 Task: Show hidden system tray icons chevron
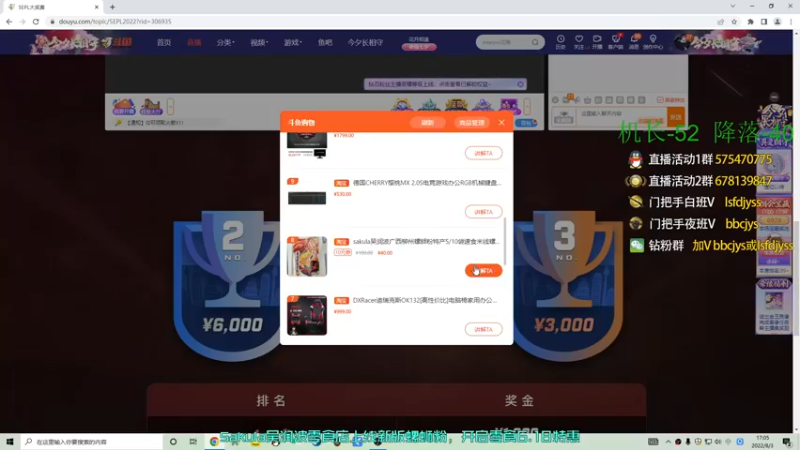tap(668, 441)
